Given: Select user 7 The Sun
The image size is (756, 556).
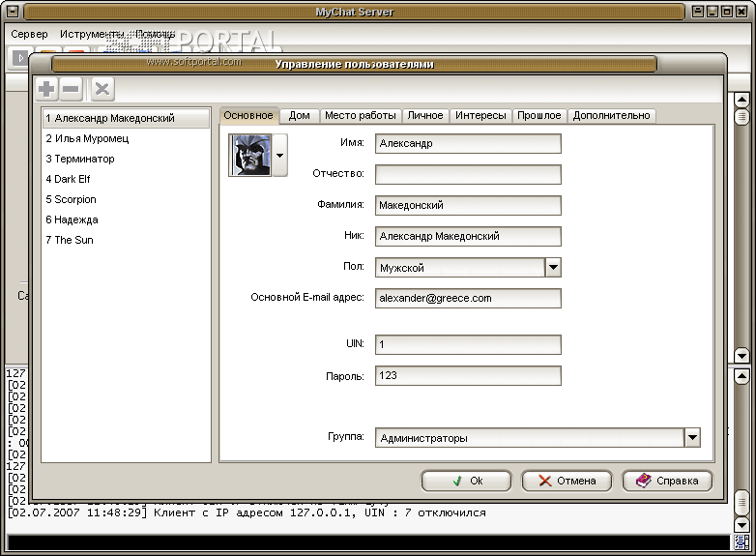Looking at the screenshot, I should point(127,240).
